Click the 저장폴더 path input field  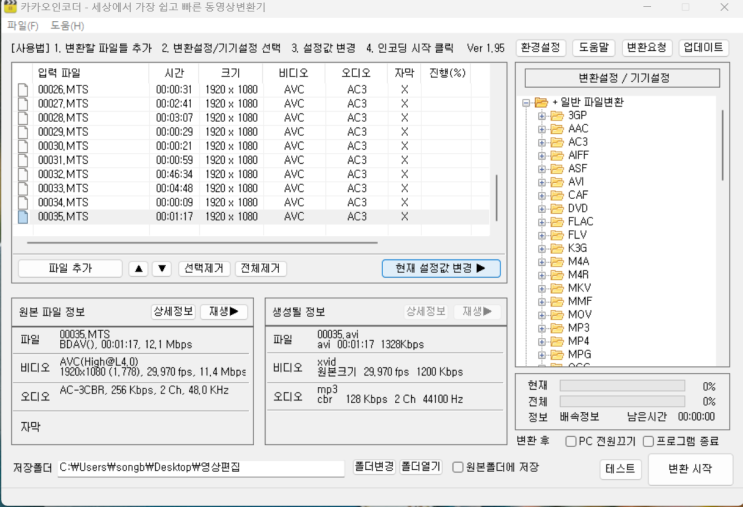(201, 468)
